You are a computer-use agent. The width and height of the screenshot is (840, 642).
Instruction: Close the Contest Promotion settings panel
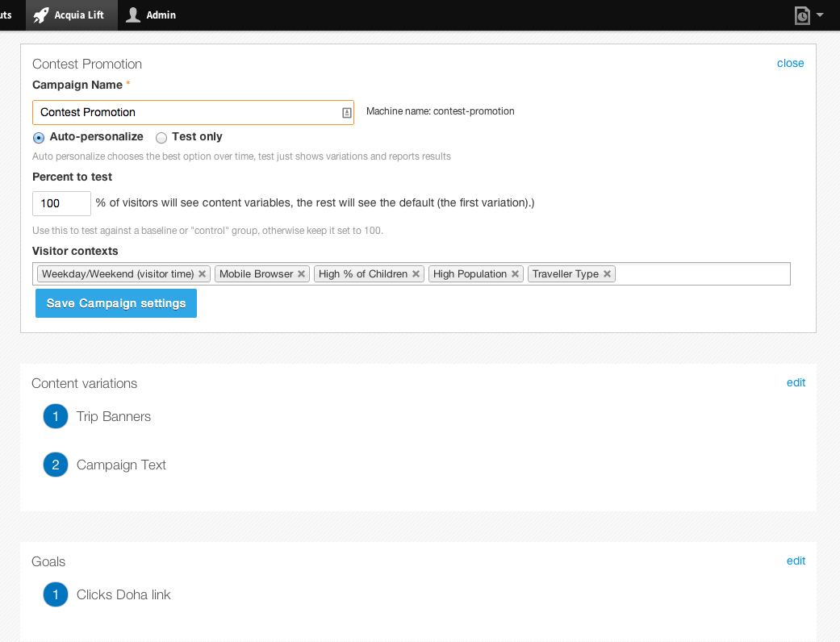[790, 63]
